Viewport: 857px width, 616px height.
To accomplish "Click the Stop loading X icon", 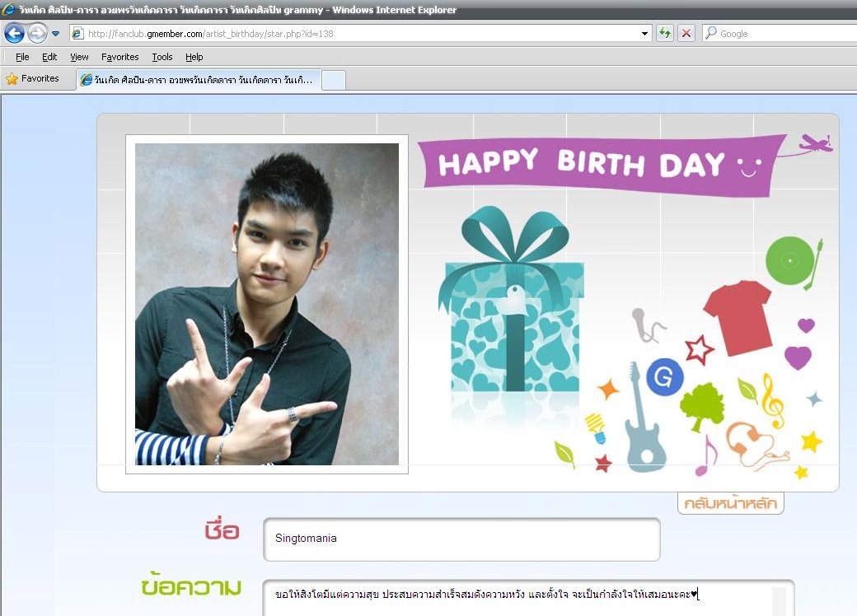I will [686, 33].
